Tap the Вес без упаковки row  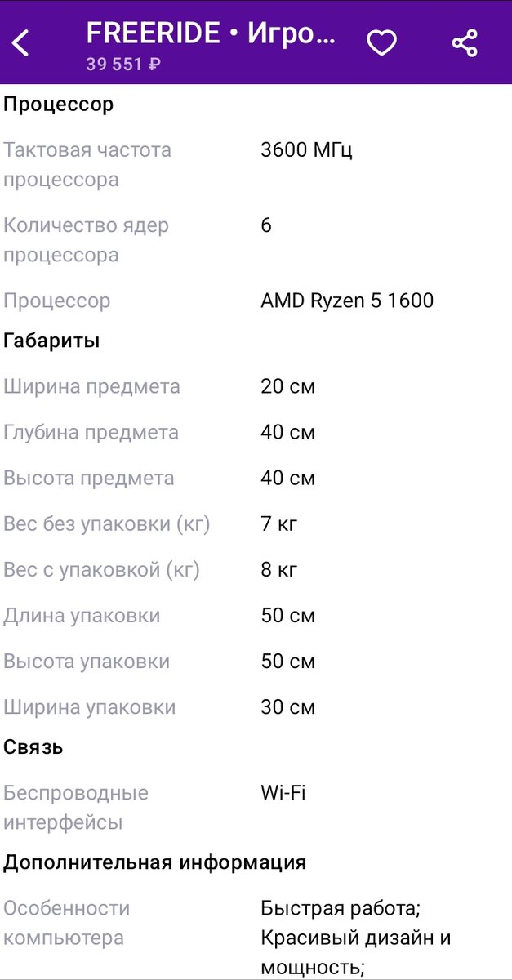tap(107, 523)
